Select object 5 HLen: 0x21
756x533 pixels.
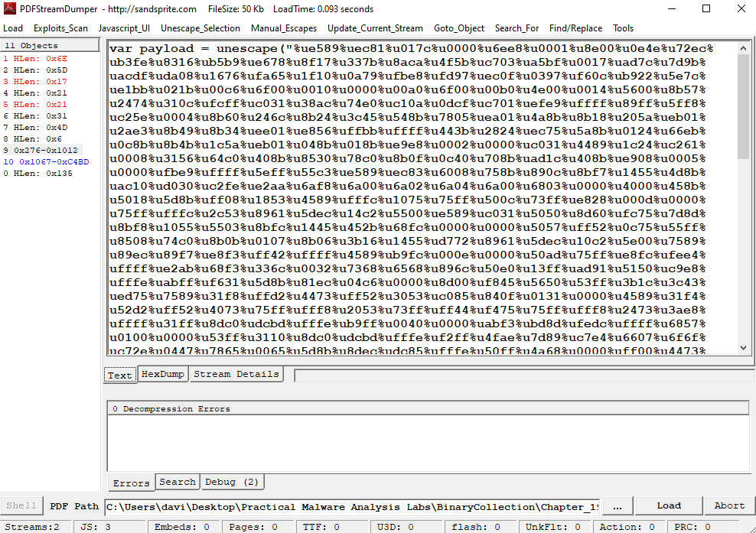(35, 105)
